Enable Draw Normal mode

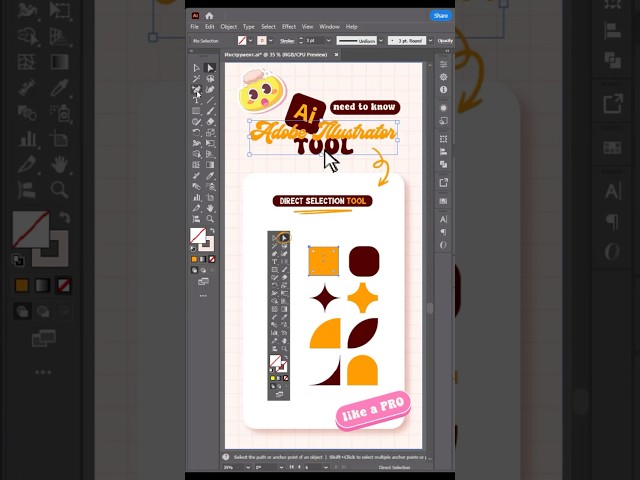pos(194,270)
